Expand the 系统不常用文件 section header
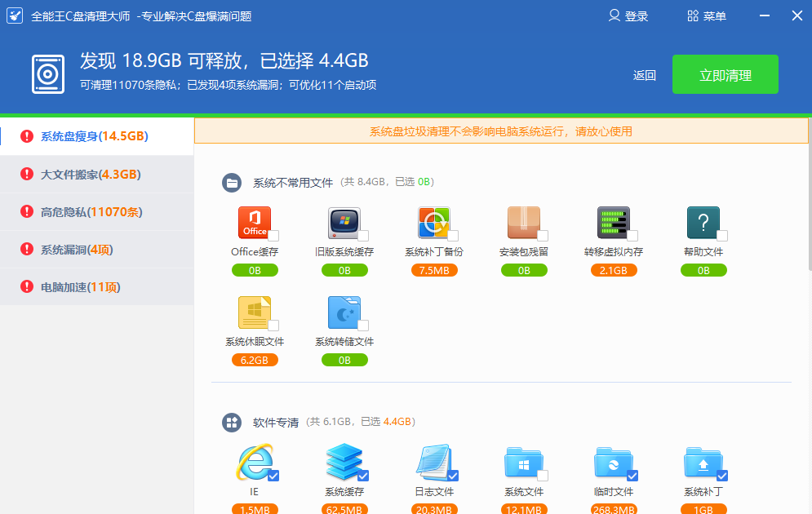 (x=292, y=183)
